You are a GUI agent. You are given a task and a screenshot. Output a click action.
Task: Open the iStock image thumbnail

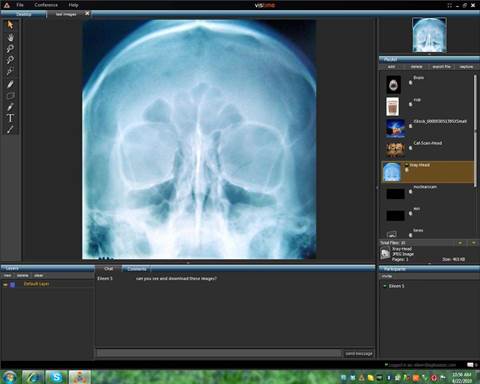coord(395,128)
